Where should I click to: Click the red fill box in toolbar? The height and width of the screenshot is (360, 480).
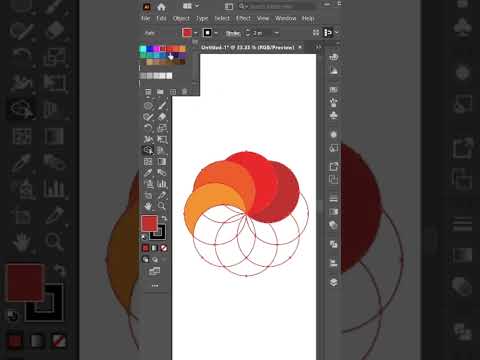point(149,223)
